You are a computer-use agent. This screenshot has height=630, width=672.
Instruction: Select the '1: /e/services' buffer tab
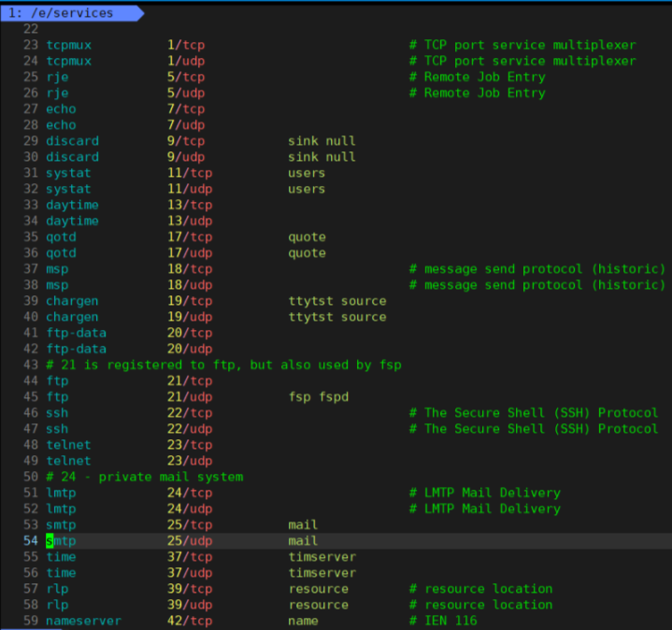[72, 13]
